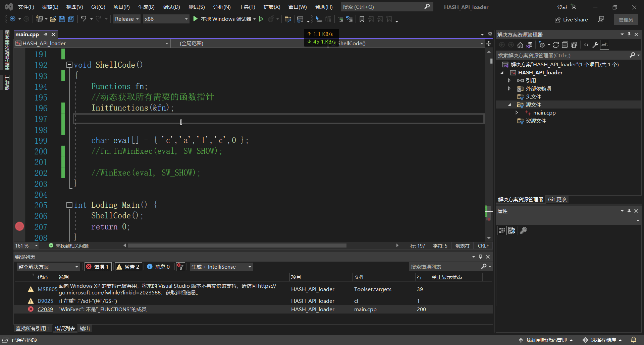644x345 pixels.
Task: Start the 本地 Windows 调试器
Action: click(x=222, y=19)
